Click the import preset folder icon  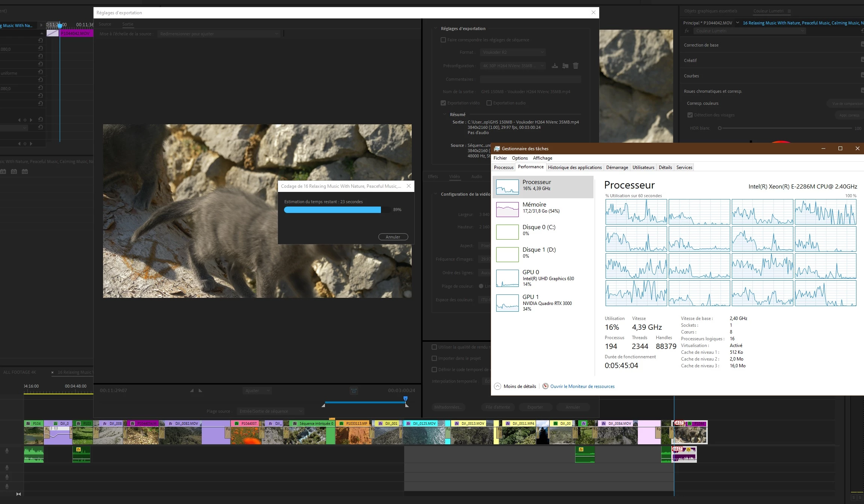pyautogui.click(x=565, y=66)
